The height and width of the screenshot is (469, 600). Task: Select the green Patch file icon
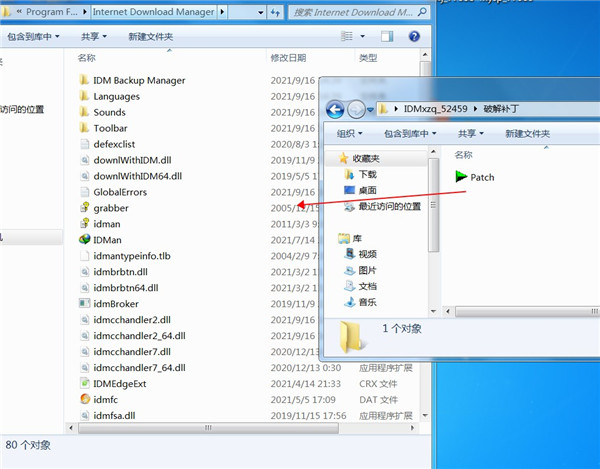[x=460, y=177]
